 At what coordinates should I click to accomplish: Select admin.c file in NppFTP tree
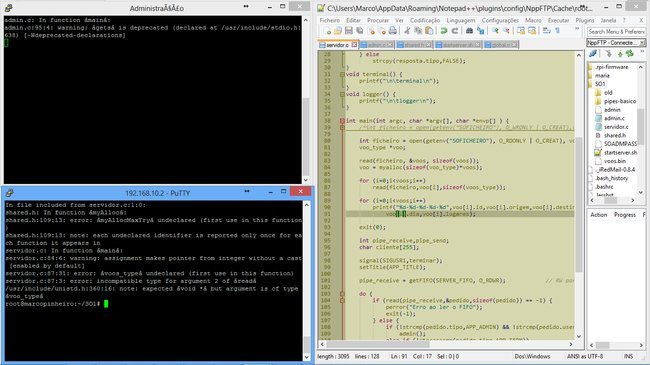click(614, 118)
